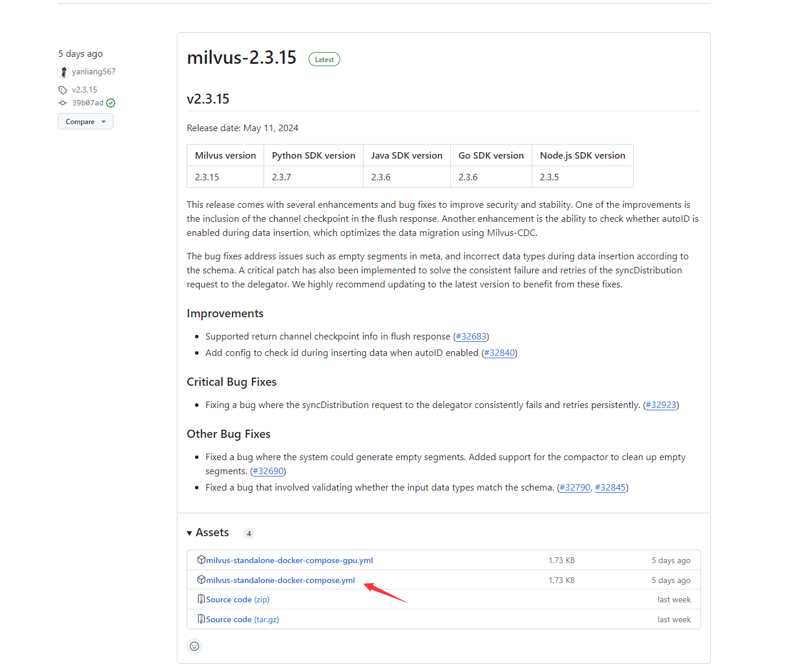The width and height of the screenshot is (811, 672).
Task: Click the yanliang567 avatar icon
Action: pyautogui.click(x=64, y=72)
